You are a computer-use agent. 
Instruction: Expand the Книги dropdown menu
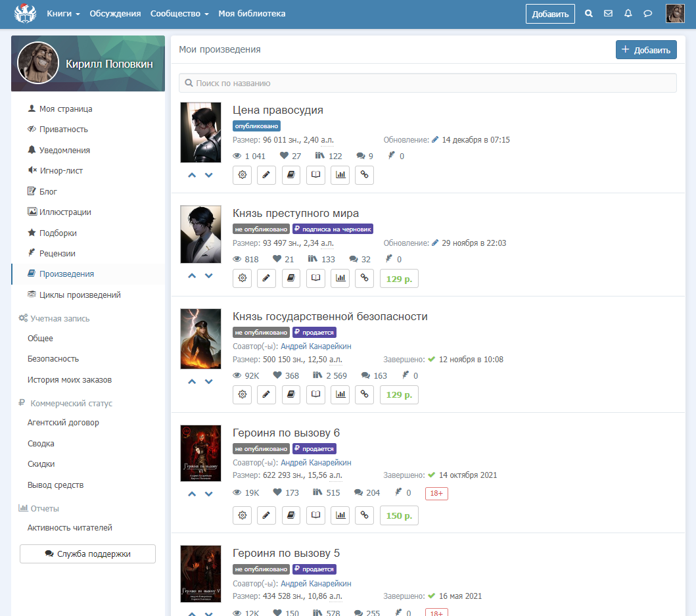pos(63,14)
